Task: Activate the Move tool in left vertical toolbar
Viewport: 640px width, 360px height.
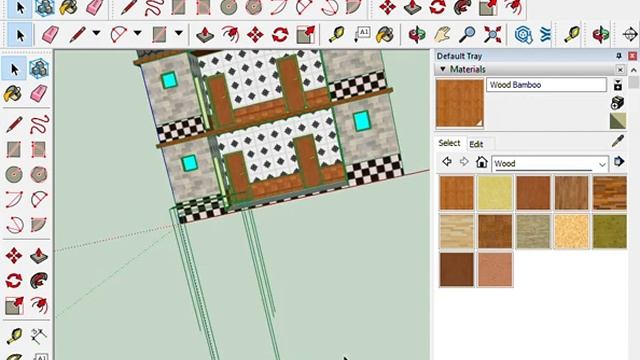Action: 14,256
